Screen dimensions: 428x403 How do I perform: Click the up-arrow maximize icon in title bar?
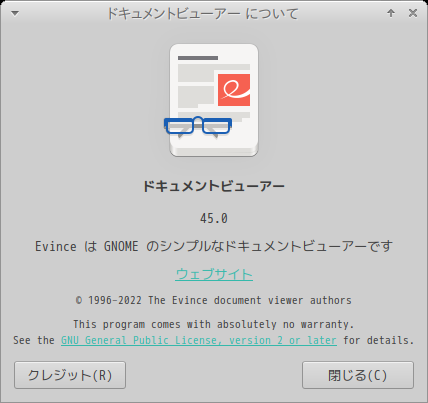(x=391, y=13)
